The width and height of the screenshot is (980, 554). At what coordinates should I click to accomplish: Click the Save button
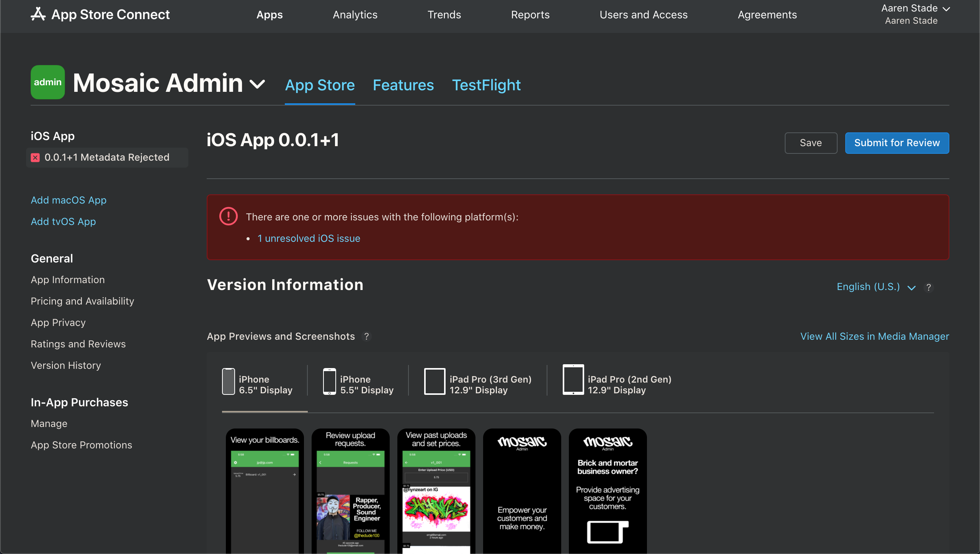tap(811, 143)
